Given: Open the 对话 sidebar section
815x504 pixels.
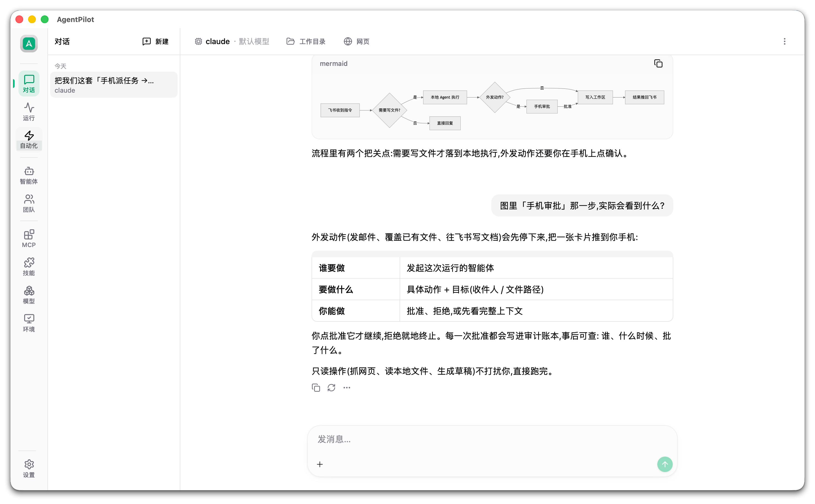Looking at the screenshot, I should pos(29,83).
